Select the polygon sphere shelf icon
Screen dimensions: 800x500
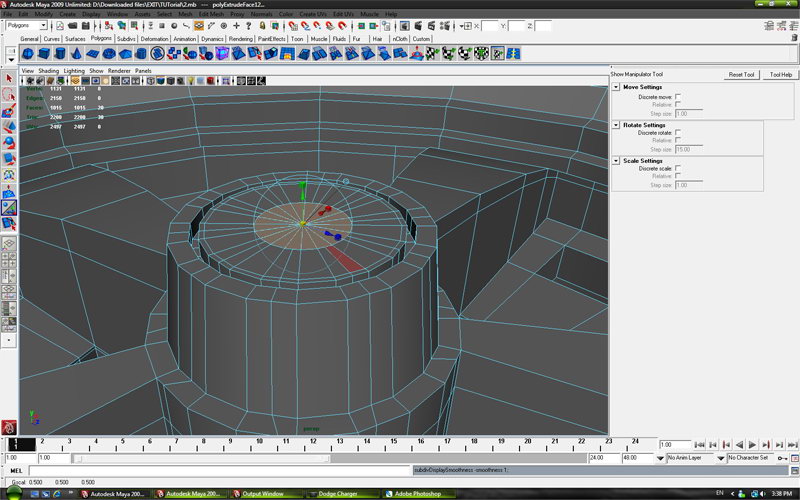click(x=28, y=53)
